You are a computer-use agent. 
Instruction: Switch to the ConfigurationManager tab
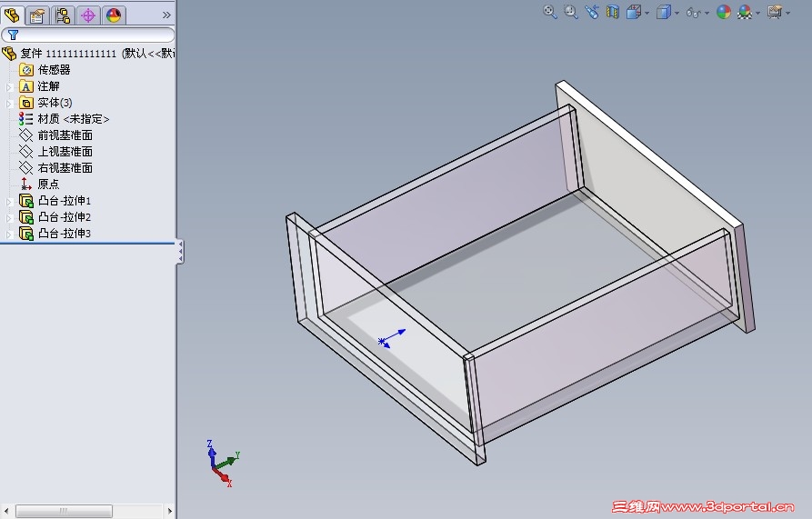coord(63,15)
